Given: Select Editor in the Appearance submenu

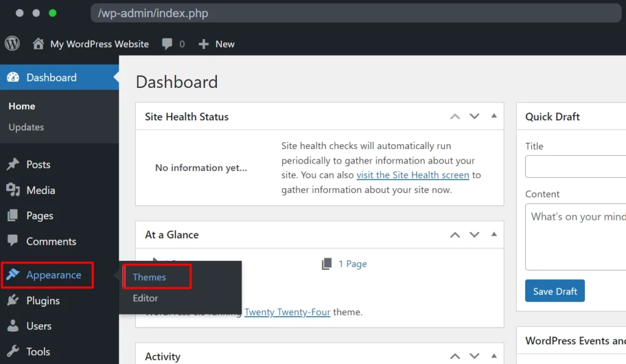Looking at the screenshot, I should point(145,298).
